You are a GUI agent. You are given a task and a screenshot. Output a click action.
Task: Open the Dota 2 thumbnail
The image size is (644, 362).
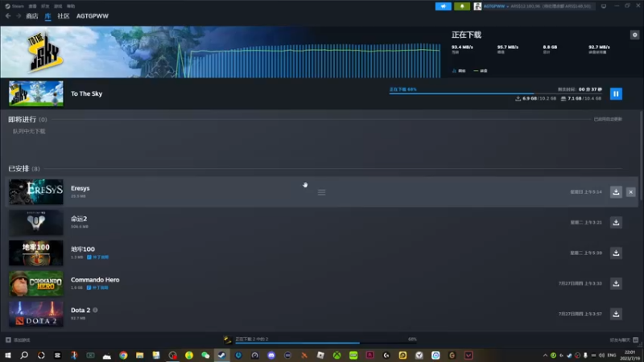pos(36,314)
